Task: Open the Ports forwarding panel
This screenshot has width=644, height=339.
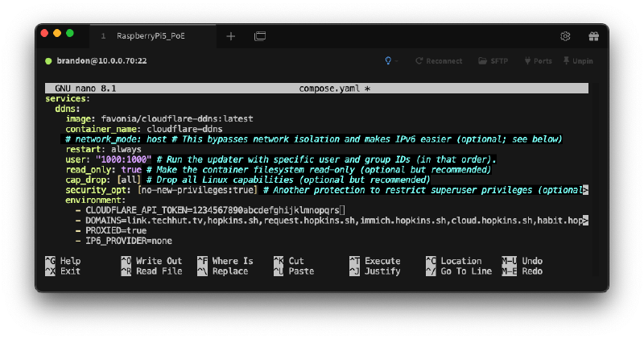Action: pos(537,61)
